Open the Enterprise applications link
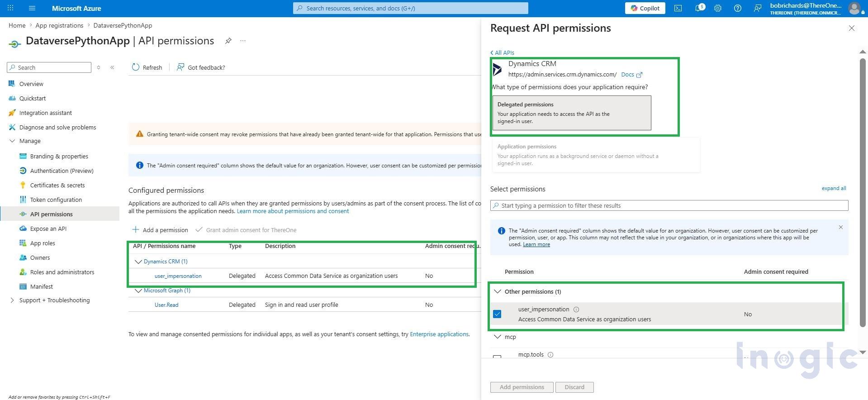The width and height of the screenshot is (868, 400). point(439,334)
